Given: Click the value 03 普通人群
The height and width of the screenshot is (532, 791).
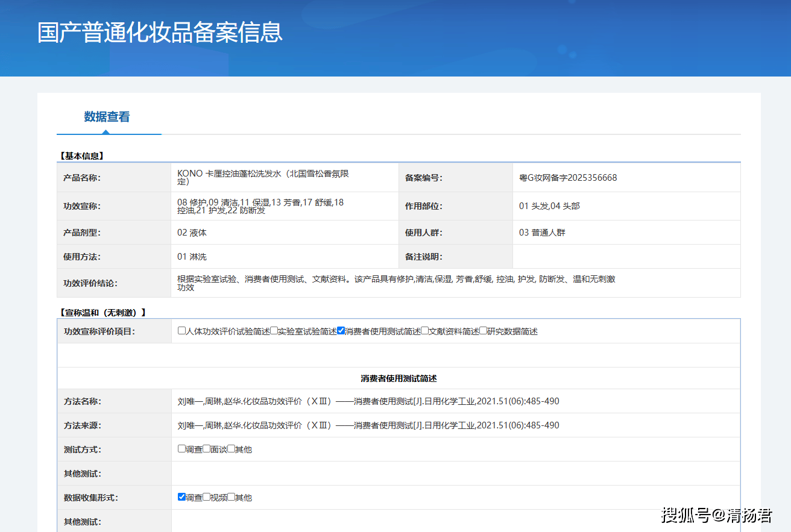Looking at the screenshot, I should click(x=542, y=233).
